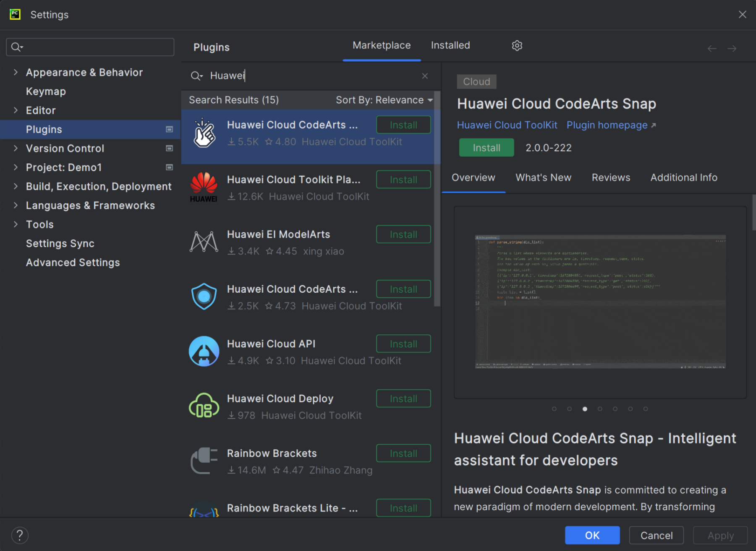Expand the Languages & Frameworks tree node

16,205
